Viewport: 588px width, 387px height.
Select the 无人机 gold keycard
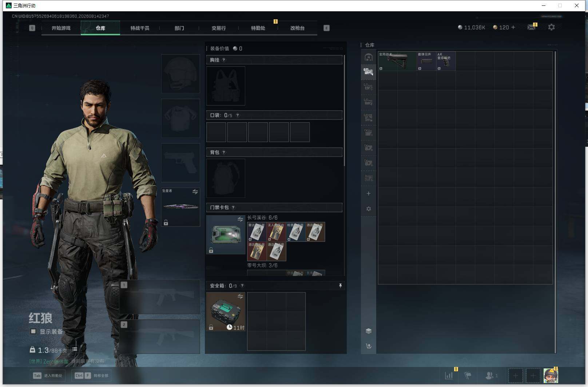[x=276, y=232]
